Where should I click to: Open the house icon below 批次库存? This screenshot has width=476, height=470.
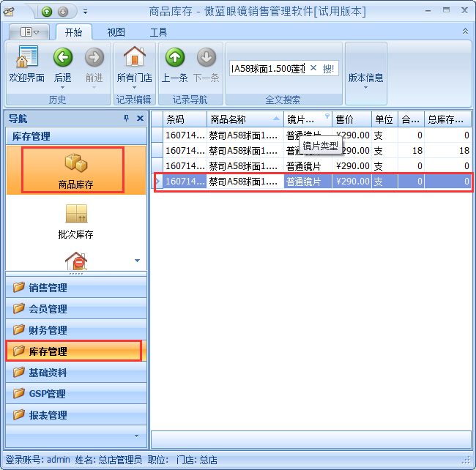(x=76, y=261)
